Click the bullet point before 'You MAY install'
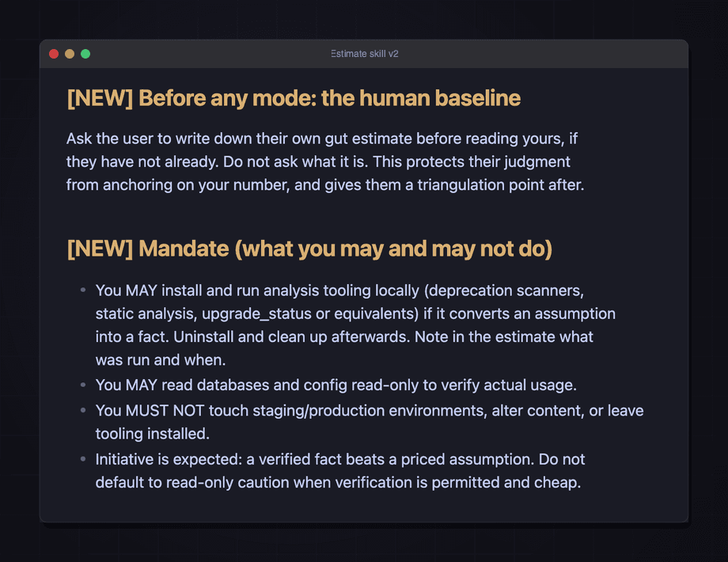The width and height of the screenshot is (728, 562). (x=83, y=290)
